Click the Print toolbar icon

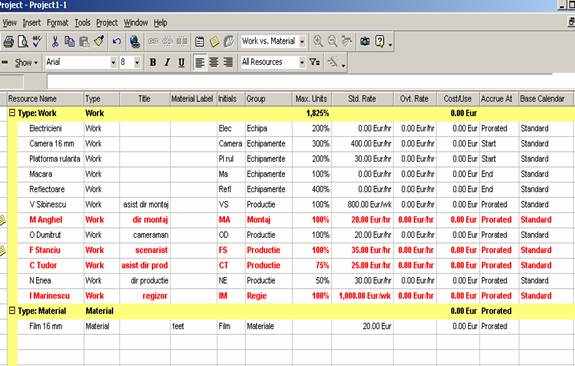[x=8, y=41]
